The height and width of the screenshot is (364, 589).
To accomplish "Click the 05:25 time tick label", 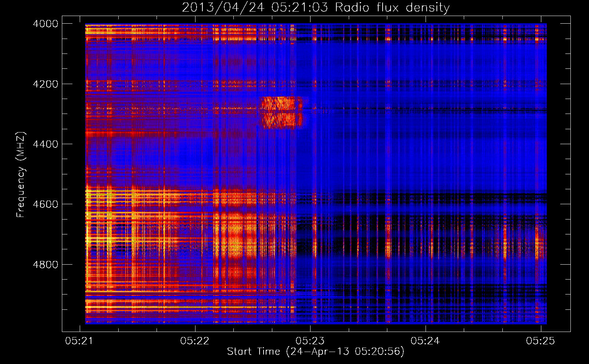I will 541,341.
